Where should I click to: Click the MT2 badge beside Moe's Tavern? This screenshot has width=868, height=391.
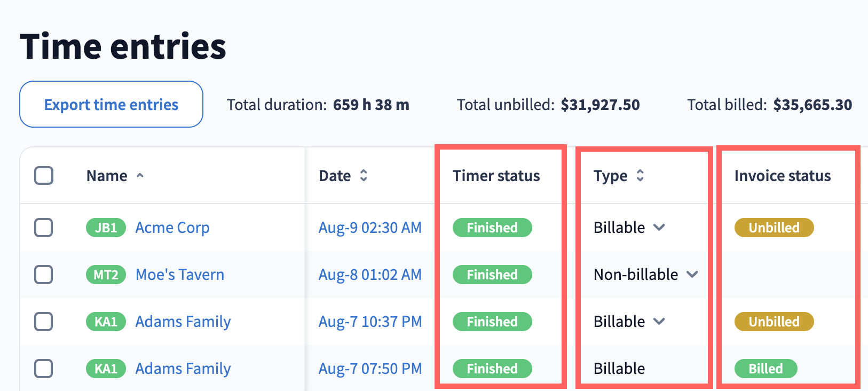coord(106,275)
